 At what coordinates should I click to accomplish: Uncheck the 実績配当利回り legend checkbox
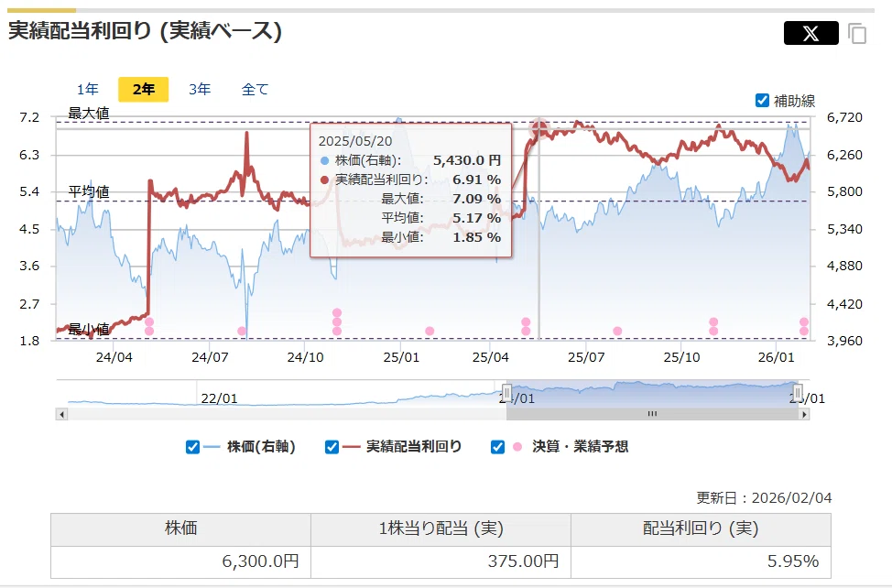tap(332, 447)
